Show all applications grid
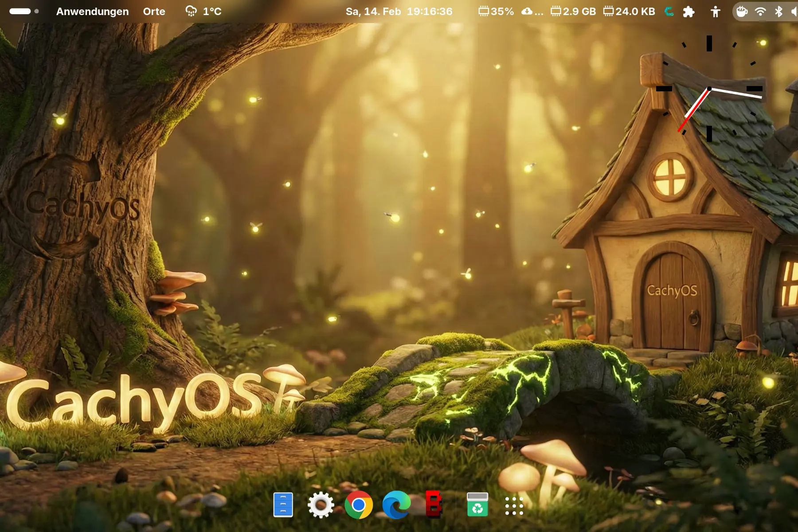This screenshot has height=532, width=798. point(514,506)
